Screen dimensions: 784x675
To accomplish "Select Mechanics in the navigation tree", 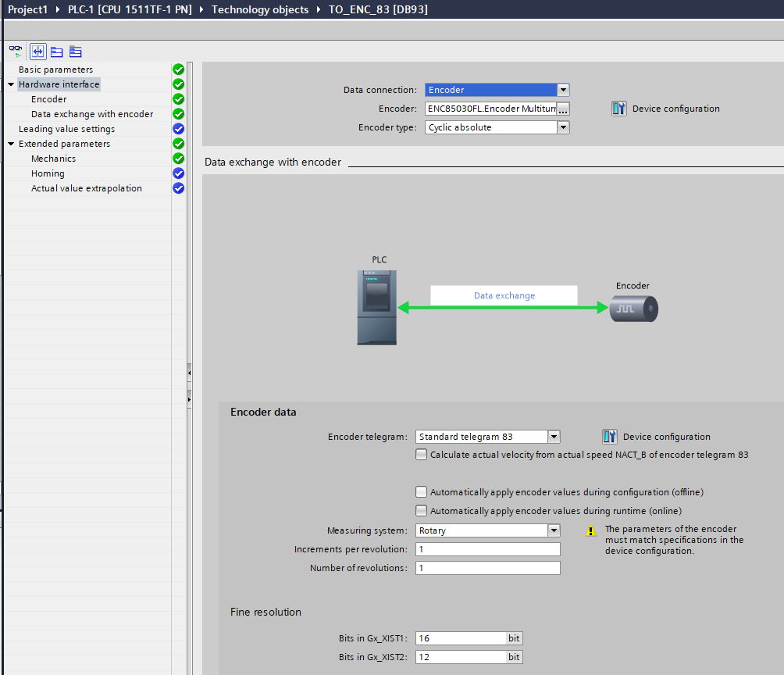I will pyautogui.click(x=53, y=159).
